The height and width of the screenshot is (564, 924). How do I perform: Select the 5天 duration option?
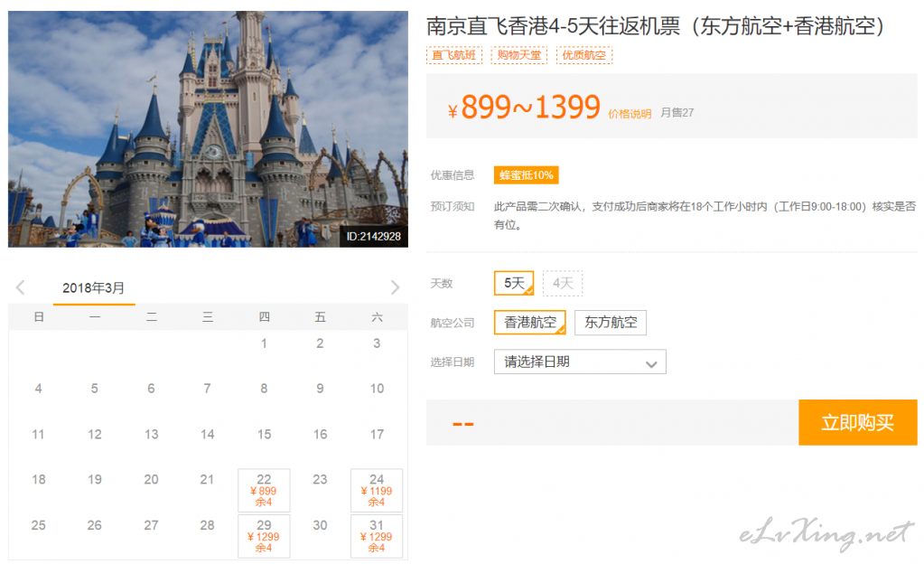(514, 283)
